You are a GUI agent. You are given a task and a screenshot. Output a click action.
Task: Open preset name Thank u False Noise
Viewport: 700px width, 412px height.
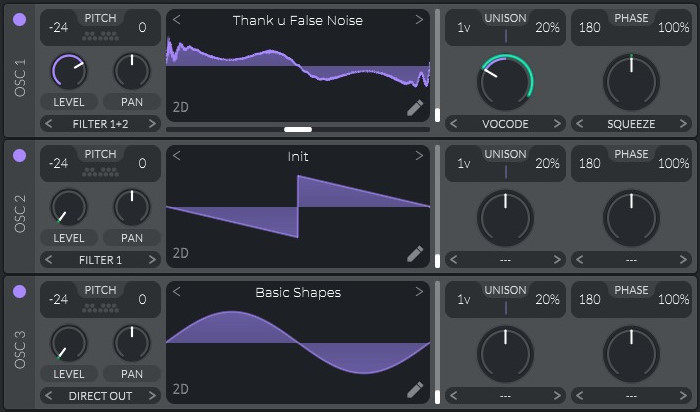click(297, 20)
